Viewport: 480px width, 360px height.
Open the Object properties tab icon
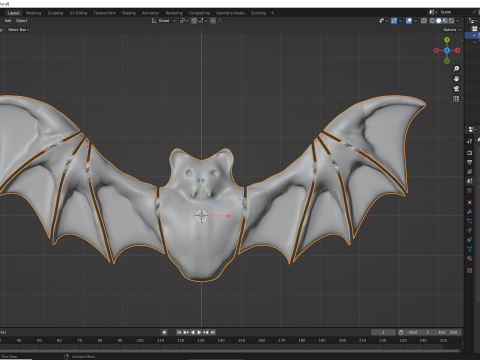tap(470, 202)
